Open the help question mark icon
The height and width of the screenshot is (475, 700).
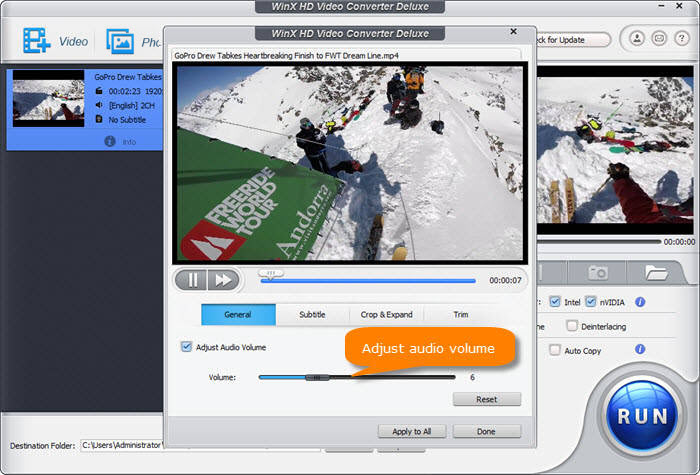pos(681,38)
